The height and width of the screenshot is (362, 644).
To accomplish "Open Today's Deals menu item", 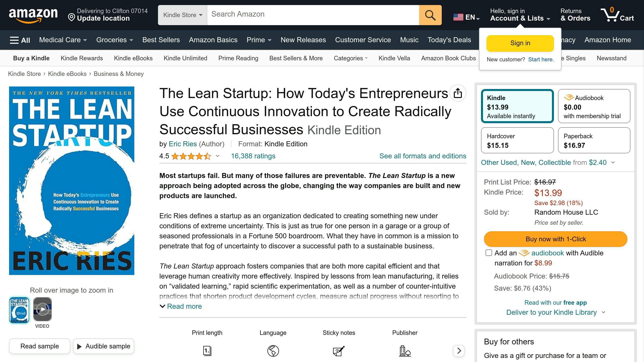I will click(x=449, y=40).
